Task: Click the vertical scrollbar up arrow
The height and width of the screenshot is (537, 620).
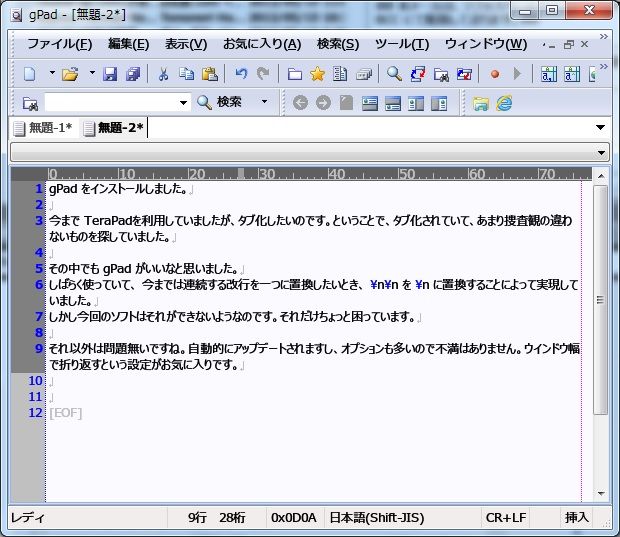Action: coord(601,176)
